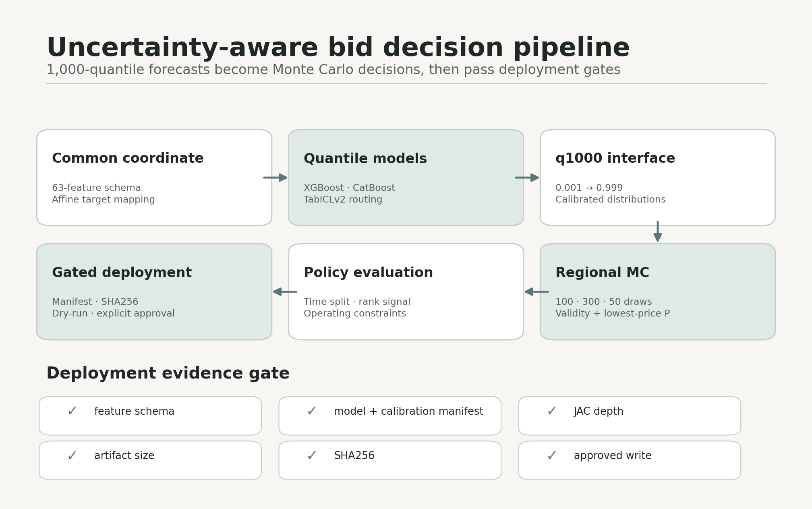Click the Time split · rank signal line
Viewport: 812px width, 509px height.
357,302
